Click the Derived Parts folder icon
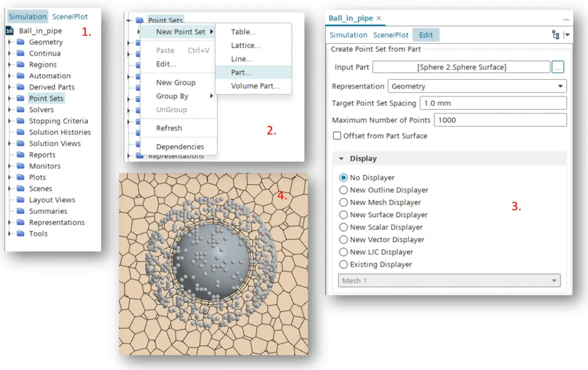Viewport: 588px width, 370px height. click(x=21, y=87)
